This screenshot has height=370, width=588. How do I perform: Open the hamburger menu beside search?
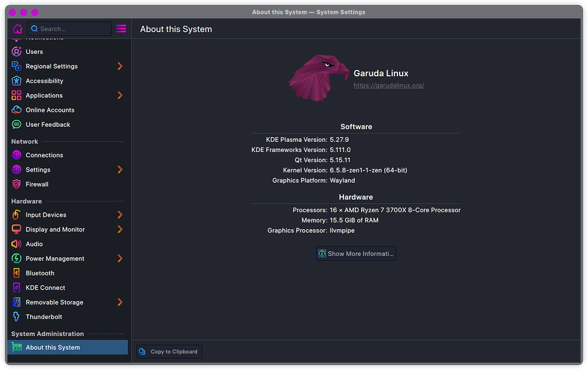tap(121, 28)
